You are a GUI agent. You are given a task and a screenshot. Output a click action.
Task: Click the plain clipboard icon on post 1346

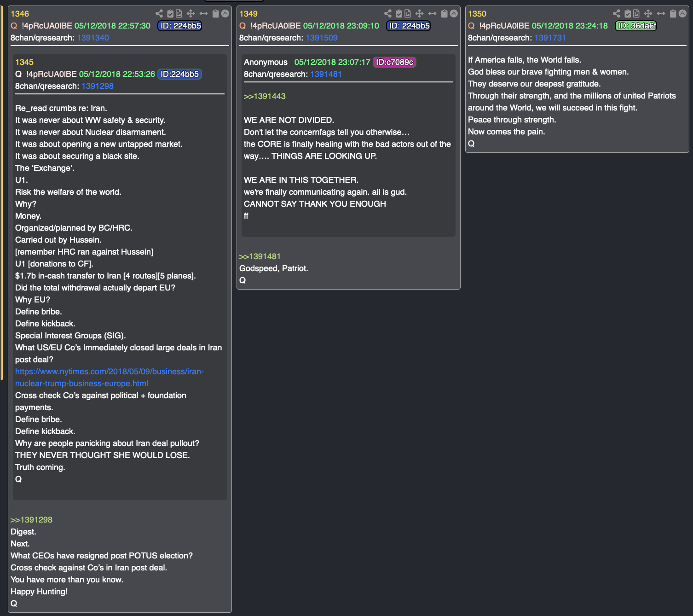(215, 14)
